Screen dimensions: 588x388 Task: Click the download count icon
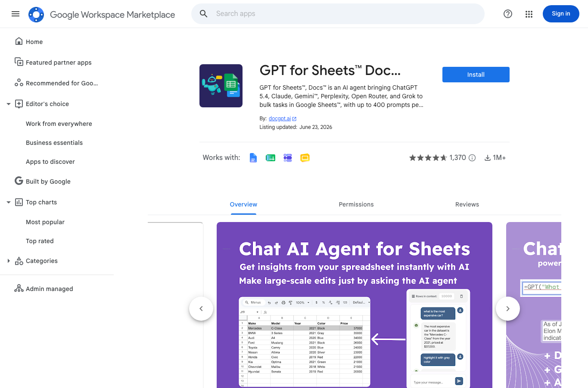[x=488, y=158]
